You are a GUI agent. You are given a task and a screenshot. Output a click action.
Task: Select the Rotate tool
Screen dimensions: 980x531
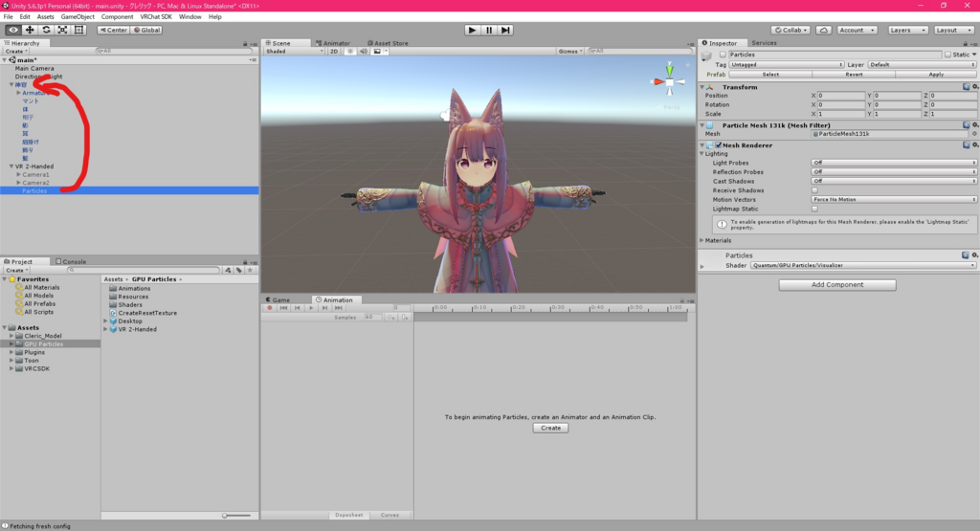[x=46, y=30]
